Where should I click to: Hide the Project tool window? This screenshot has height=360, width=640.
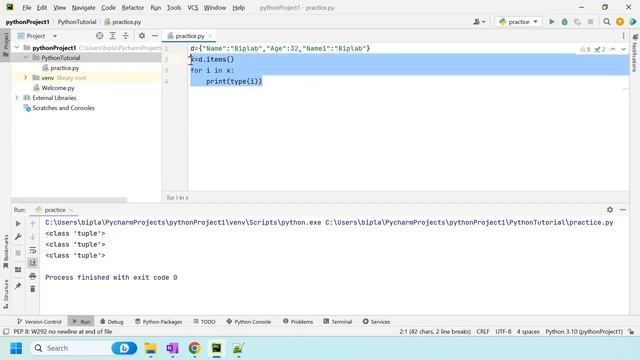click(x=155, y=36)
